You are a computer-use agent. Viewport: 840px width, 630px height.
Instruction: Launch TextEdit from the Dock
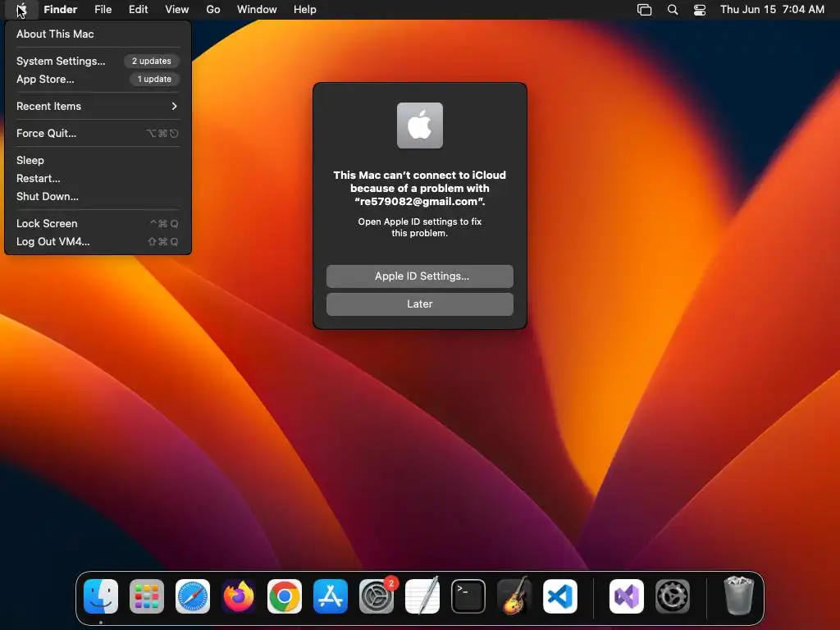pyautogui.click(x=422, y=596)
